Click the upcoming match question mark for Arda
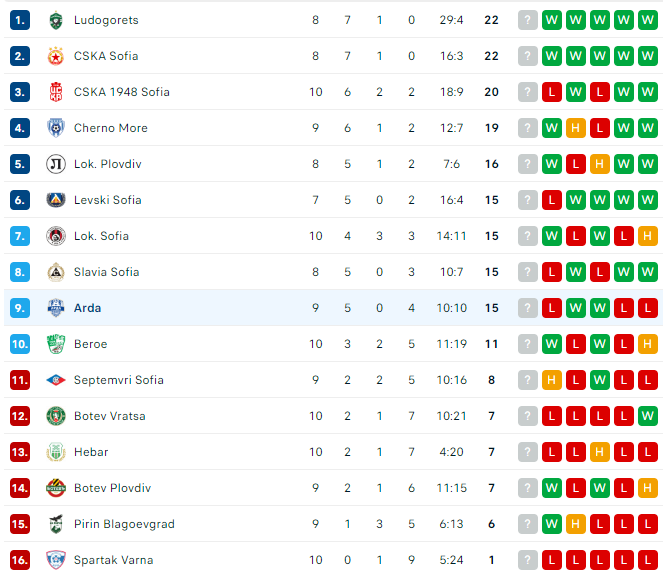The width and height of the screenshot is (663, 575). coord(528,308)
